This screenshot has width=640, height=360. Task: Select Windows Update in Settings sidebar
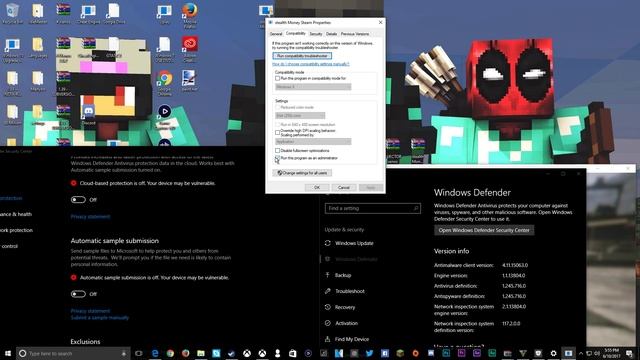[354, 243]
